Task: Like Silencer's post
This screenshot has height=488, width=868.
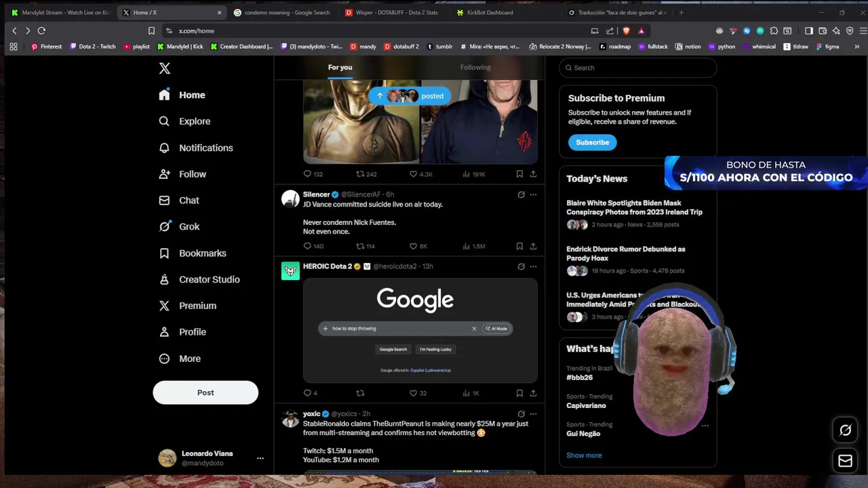Action: 418,246
